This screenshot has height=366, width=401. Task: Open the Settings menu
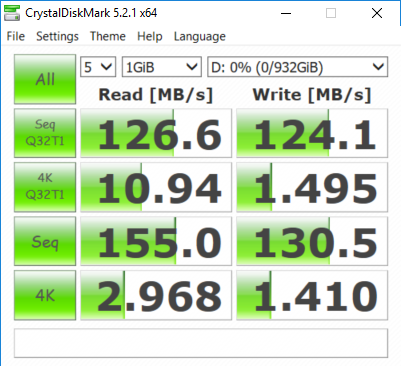click(x=57, y=36)
